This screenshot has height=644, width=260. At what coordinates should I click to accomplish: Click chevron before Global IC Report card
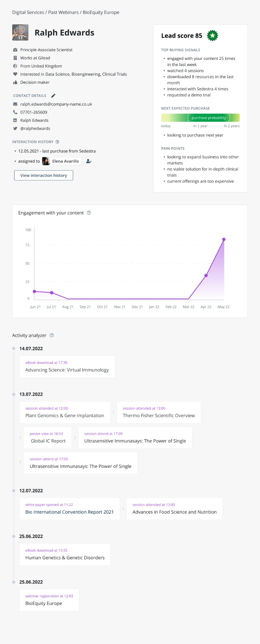point(20,438)
